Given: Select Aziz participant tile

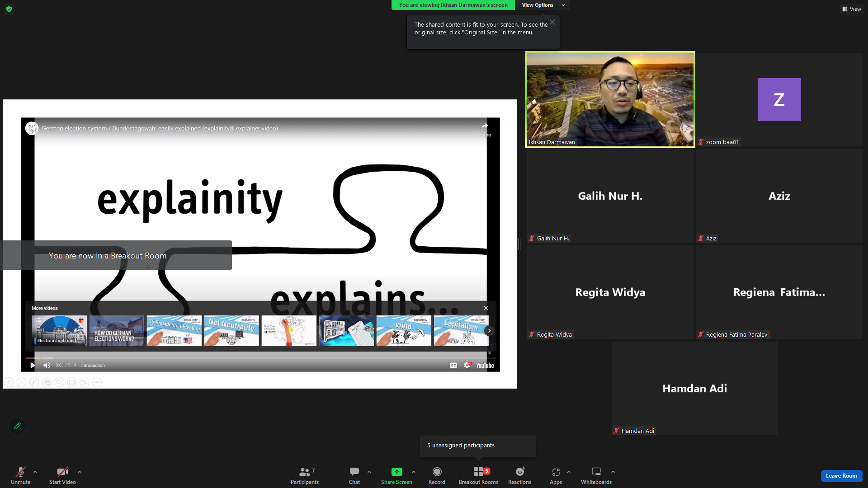Looking at the screenshot, I should (x=779, y=196).
